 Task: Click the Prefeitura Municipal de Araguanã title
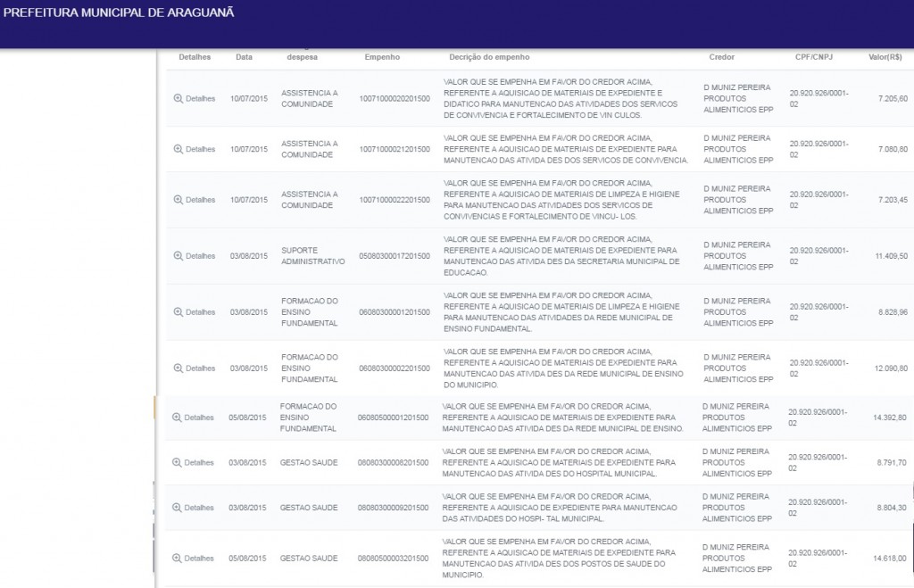coord(119,13)
